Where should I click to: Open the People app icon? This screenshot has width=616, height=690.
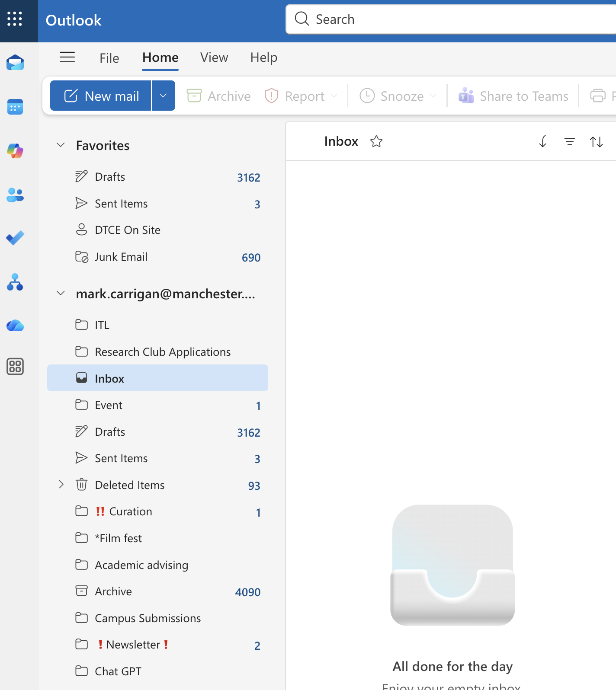[x=15, y=195]
